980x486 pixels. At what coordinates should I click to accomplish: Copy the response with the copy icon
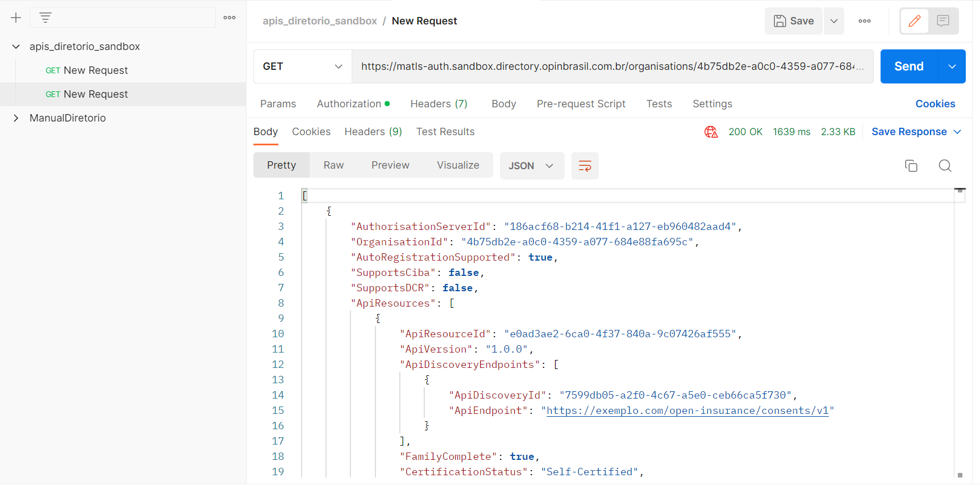tap(911, 166)
